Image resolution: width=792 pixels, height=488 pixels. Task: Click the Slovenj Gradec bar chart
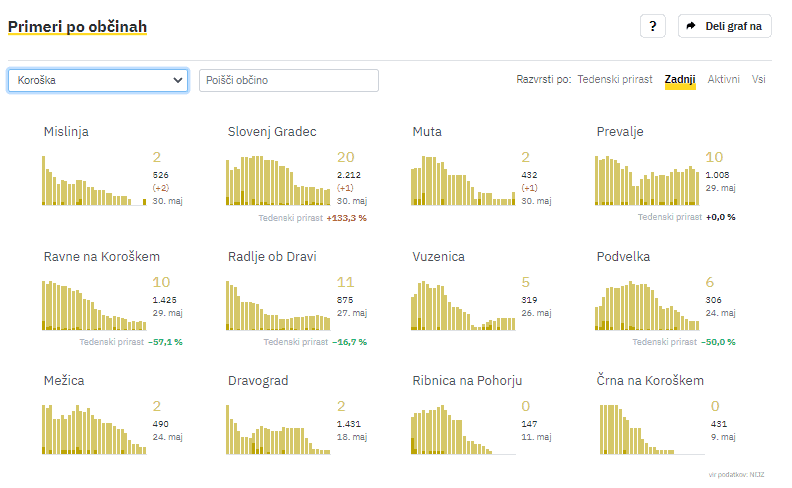pyautogui.click(x=277, y=180)
